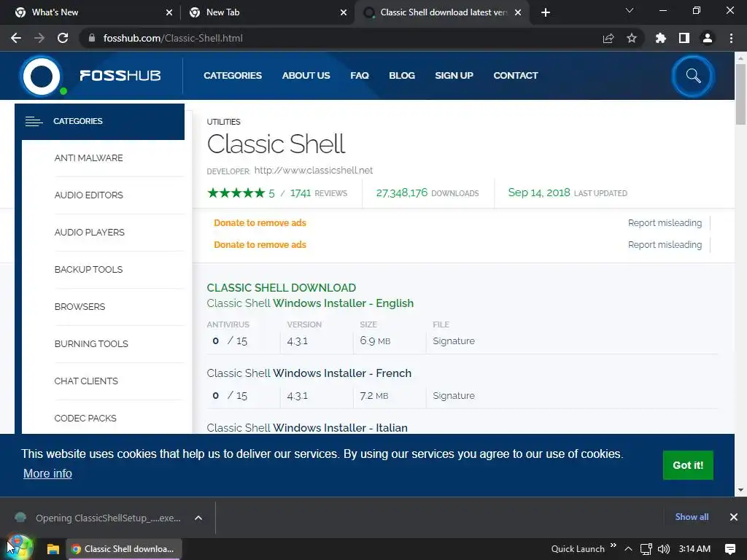Viewport: 747px width, 560px height.
Task: Close the What's New tab
Action: [x=169, y=12]
